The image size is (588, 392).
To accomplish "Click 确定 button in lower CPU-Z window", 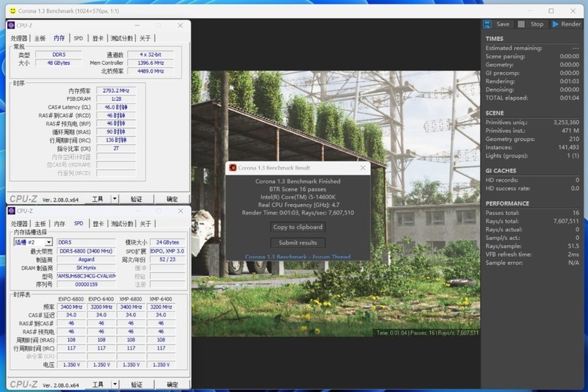I will 172,385.
